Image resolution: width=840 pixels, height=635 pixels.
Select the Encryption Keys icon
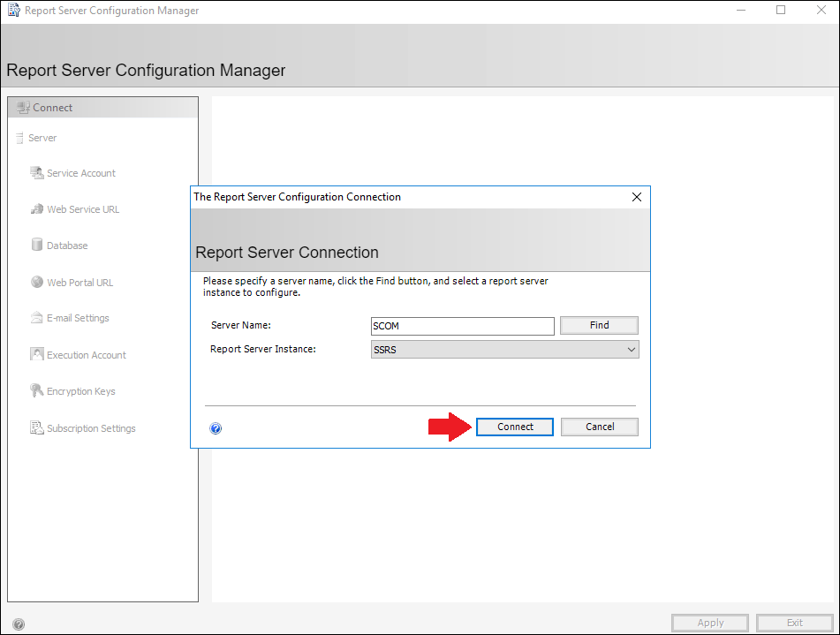pyautogui.click(x=36, y=390)
